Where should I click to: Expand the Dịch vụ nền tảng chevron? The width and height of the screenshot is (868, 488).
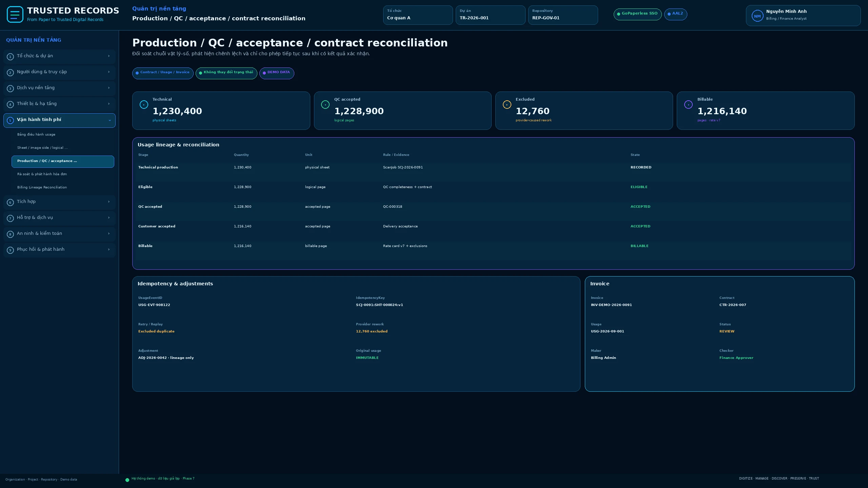109,88
